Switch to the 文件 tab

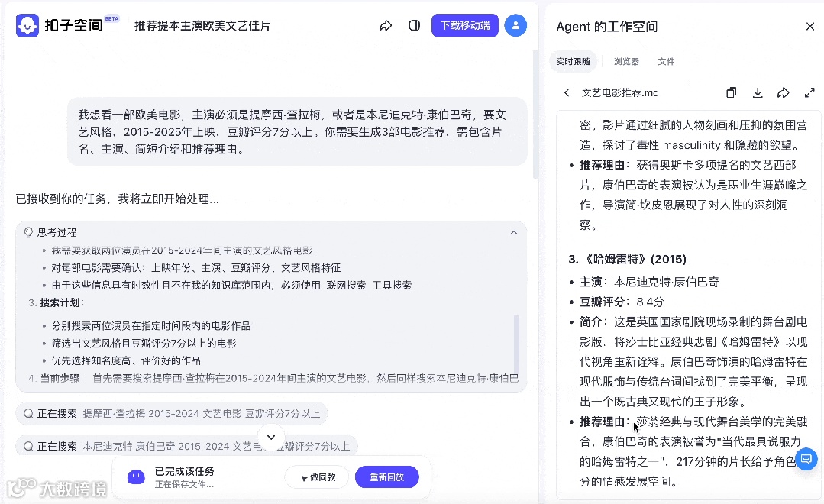[666, 62]
